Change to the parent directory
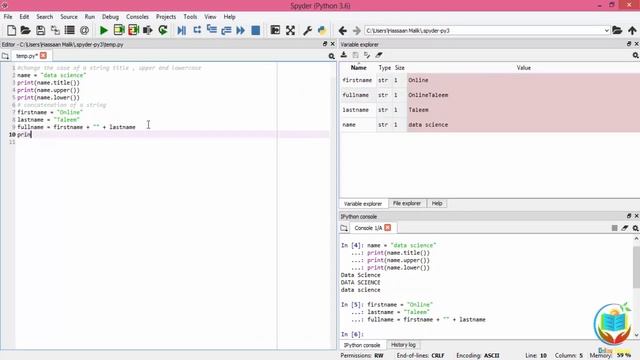 pos(632,30)
